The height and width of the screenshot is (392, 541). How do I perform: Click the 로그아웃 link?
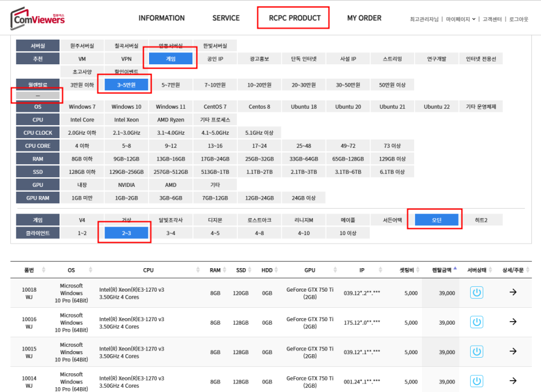pos(518,19)
